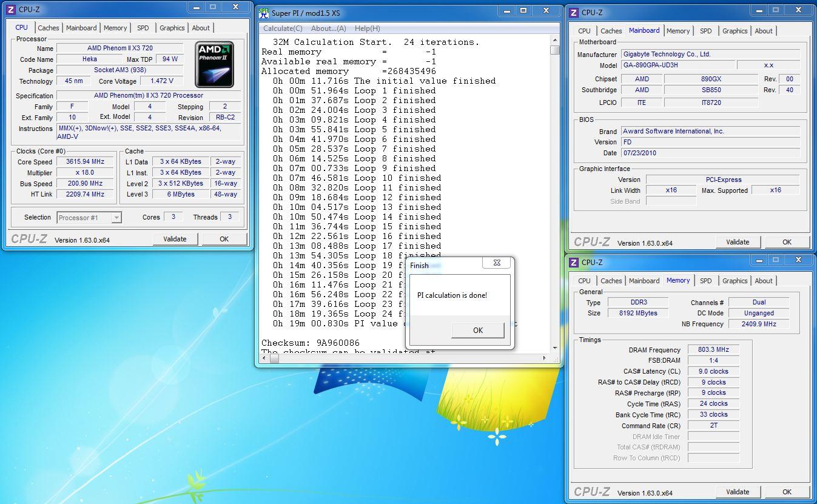The image size is (817, 504).
Task: Click the mainboard model GA-890GPA-UD3H
Action: (x=678, y=65)
